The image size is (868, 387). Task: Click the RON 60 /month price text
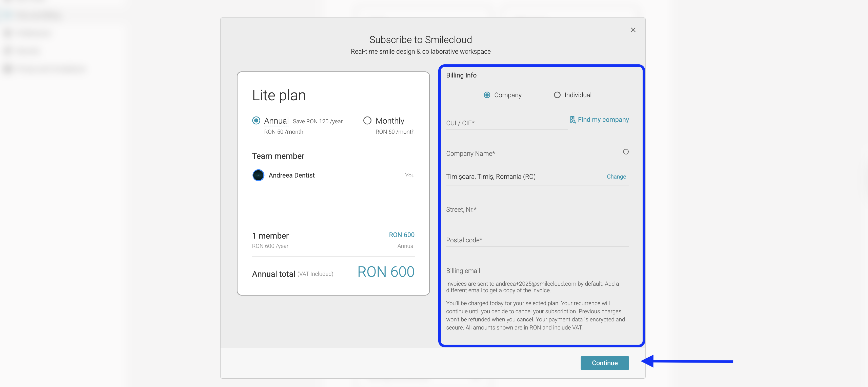click(395, 132)
